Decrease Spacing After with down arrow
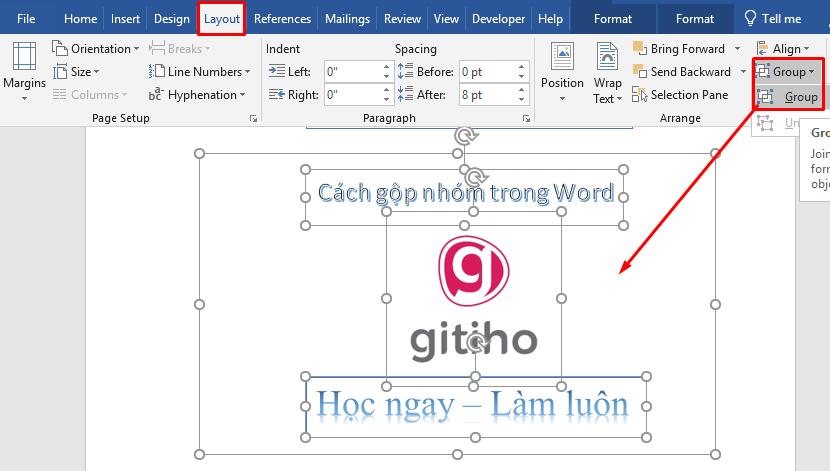Screen dimensions: 830x471 click(x=521, y=99)
